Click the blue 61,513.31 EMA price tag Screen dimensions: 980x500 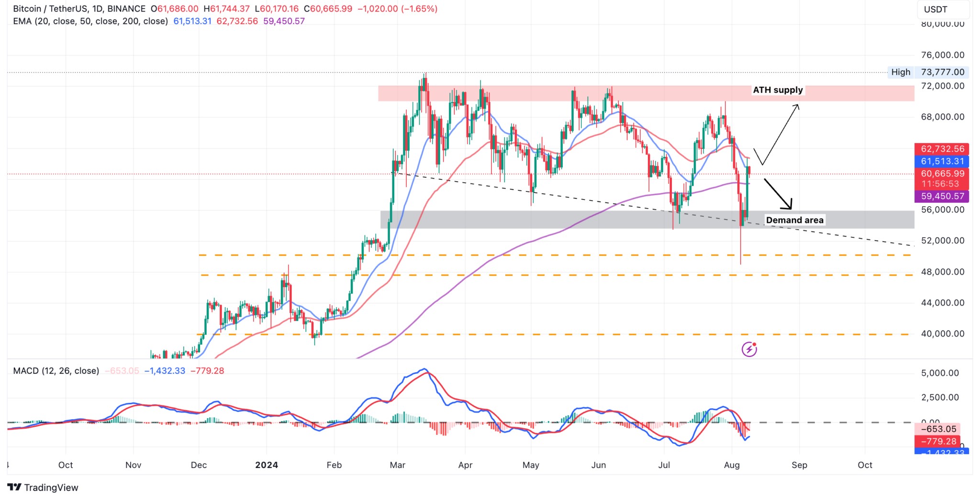[942, 161]
